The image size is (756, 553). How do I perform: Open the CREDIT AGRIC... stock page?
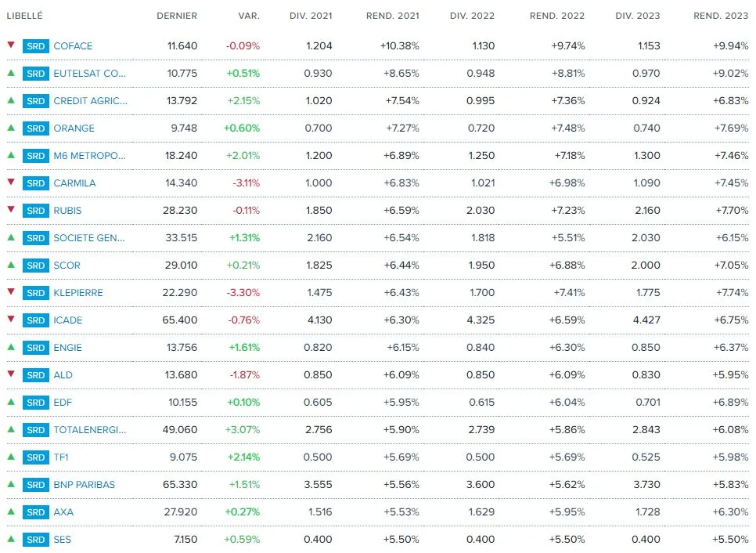tap(90, 101)
